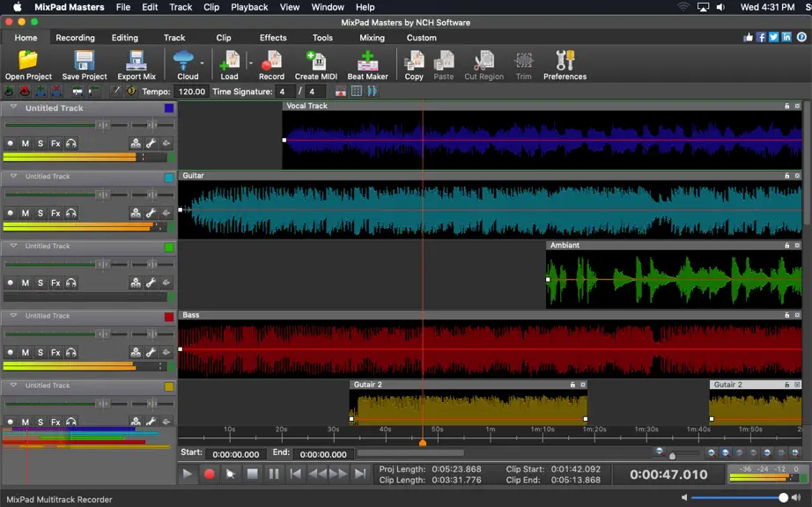Collapse the first Untitled Track triangle

[x=13, y=107]
